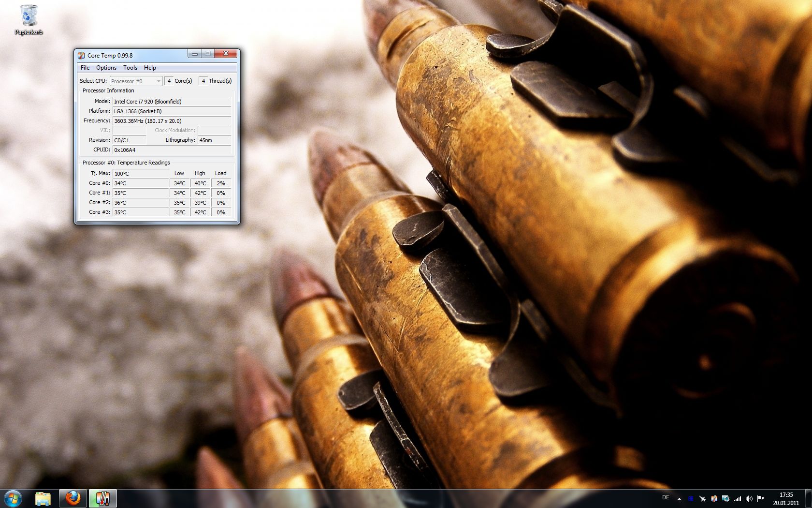The height and width of the screenshot is (508, 812).
Task: Click the Core #2 Low temperature value
Action: tap(179, 203)
